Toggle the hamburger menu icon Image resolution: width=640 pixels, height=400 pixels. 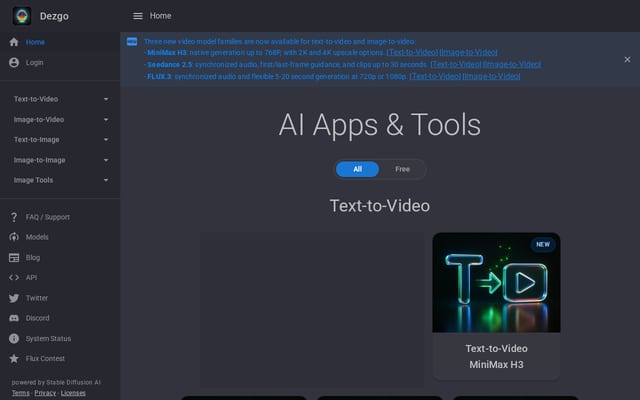click(138, 16)
